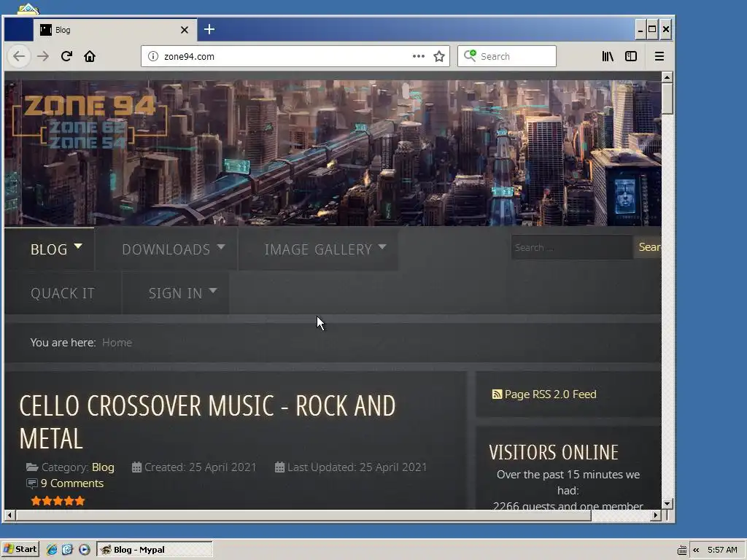
Task: Toggle the browser sidebar
Action: click(x=631, y=56)
